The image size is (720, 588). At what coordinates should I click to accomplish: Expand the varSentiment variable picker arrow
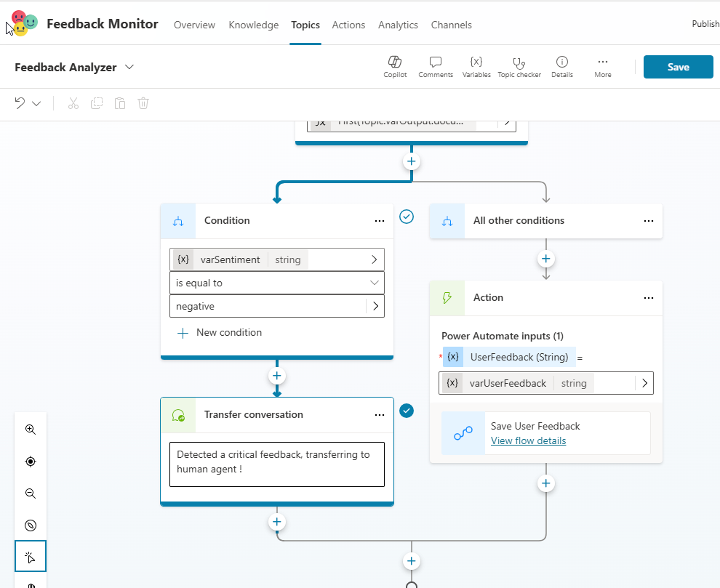pyautogui.click(x=375, y=259)
